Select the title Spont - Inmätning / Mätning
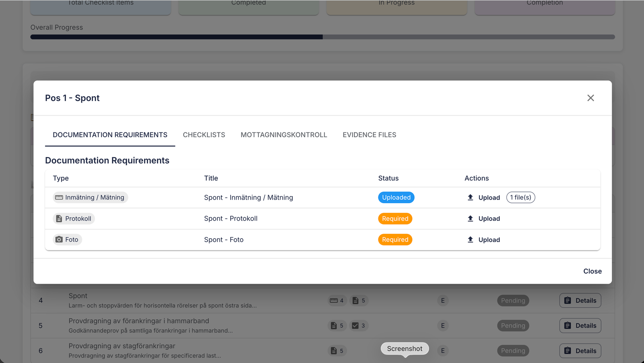The height and width of the screenshot is (363, 644). coord(248,198)
